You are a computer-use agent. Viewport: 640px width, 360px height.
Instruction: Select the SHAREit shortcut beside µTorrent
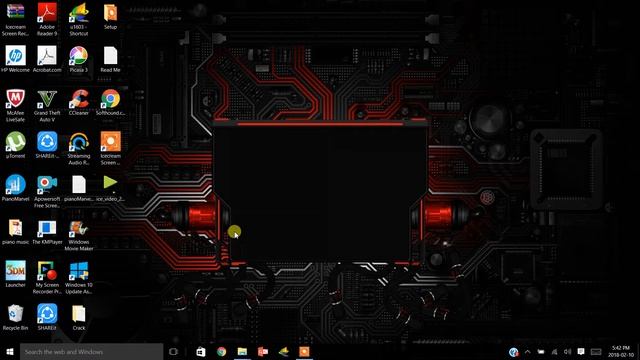(47, 145)
